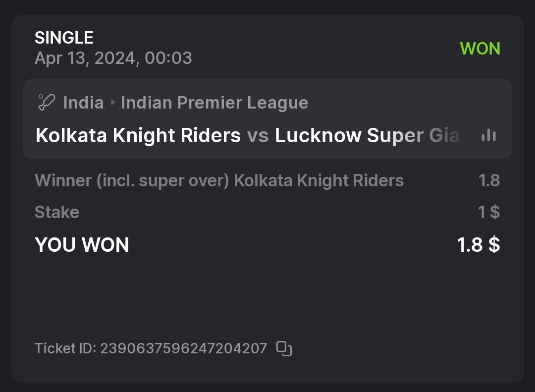Click the breadcrumb arrow after India
Screen dimensions: 535x392
[112, 103]
